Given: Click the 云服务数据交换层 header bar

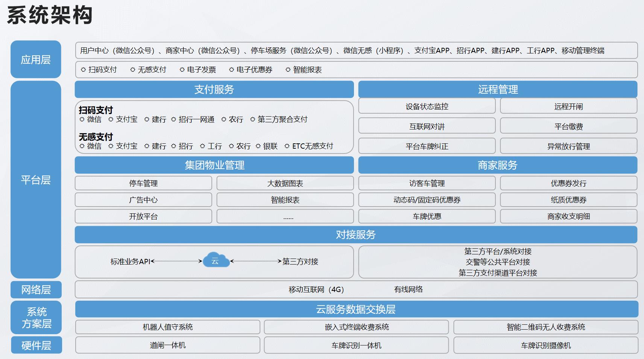Looking at the screenshot, I should 356,309.
